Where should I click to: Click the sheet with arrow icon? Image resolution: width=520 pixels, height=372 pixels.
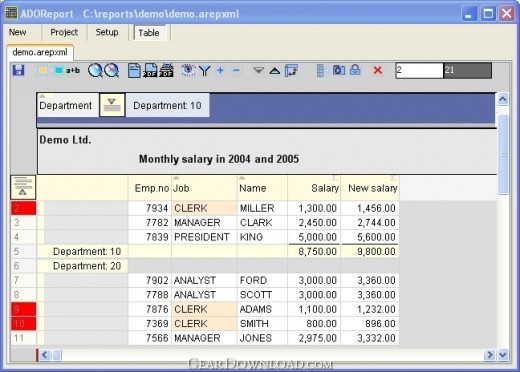(291, 71)
